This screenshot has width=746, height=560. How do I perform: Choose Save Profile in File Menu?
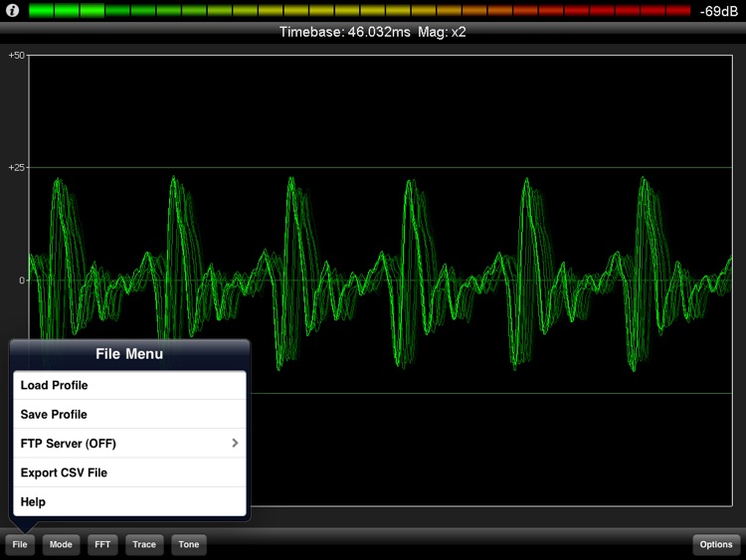coord(129,415)
